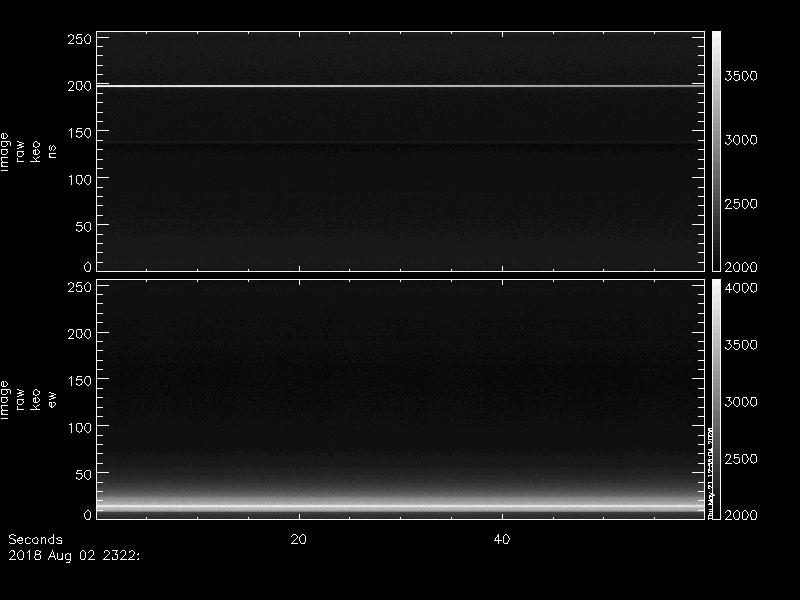This screenshot has height=600, width=800.
Task: Click the bottom plot's y-axis label '200'
Action: click(x=80, y=334)
